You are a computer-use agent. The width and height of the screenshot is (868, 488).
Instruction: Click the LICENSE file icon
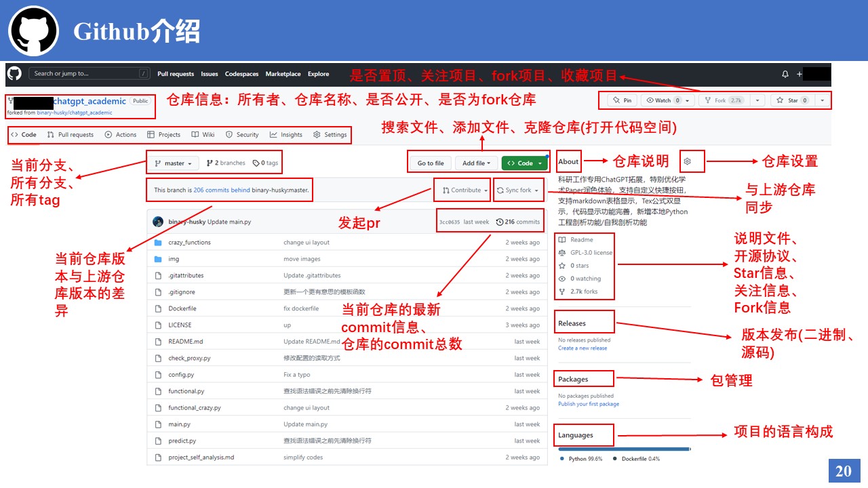158,325
